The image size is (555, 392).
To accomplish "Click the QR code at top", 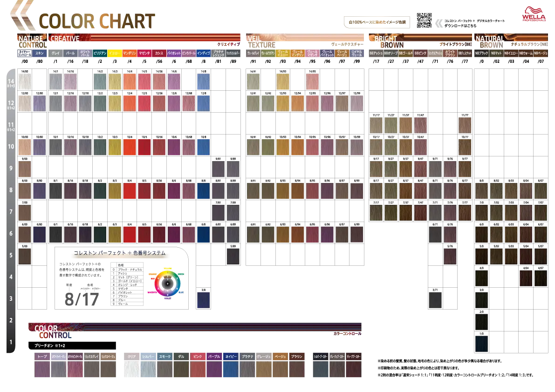I will coord(425,20).
